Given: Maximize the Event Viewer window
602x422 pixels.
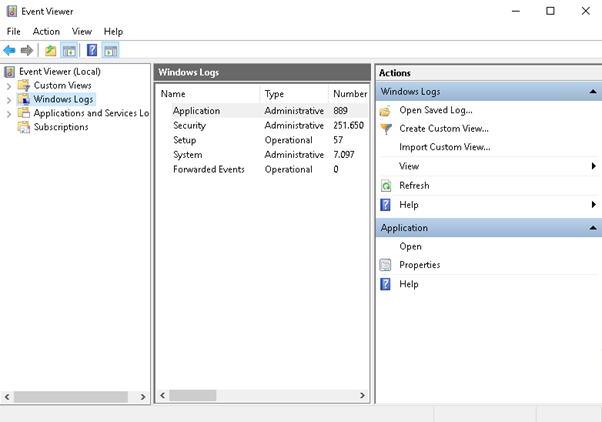Looking at the screenshot, I should [x=550, y=11].
